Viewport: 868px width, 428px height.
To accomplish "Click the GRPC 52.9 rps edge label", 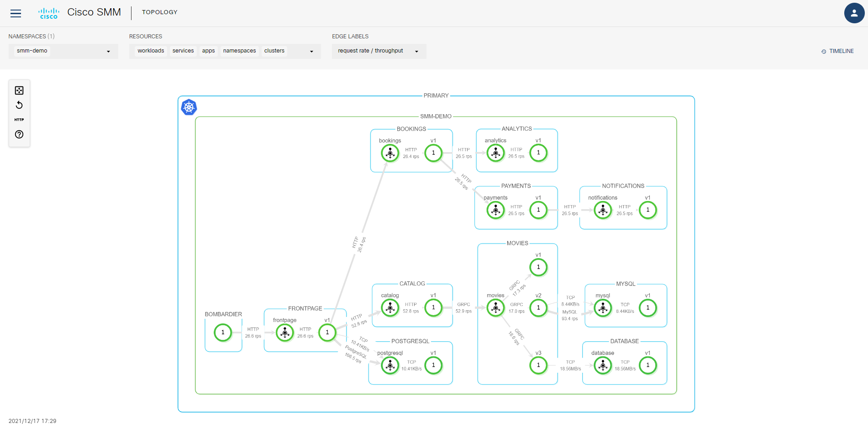I will coord(463,308).
